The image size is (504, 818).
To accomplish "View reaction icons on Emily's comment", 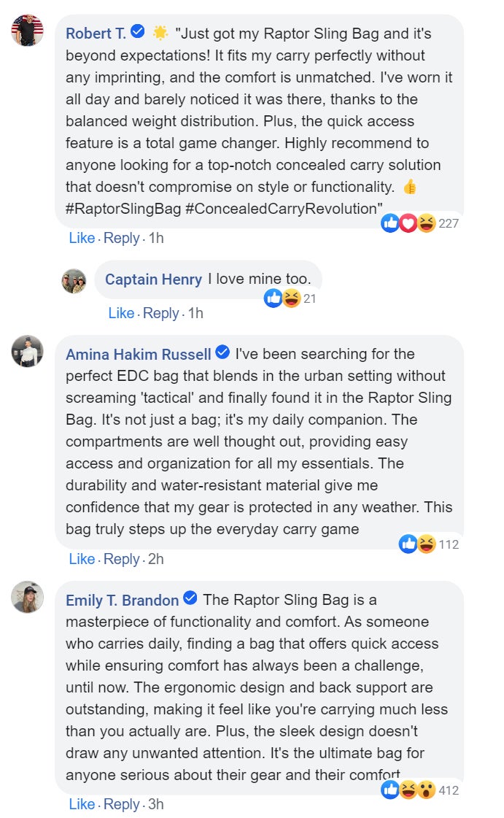I will pyautogui.click(x=408, y=790).
